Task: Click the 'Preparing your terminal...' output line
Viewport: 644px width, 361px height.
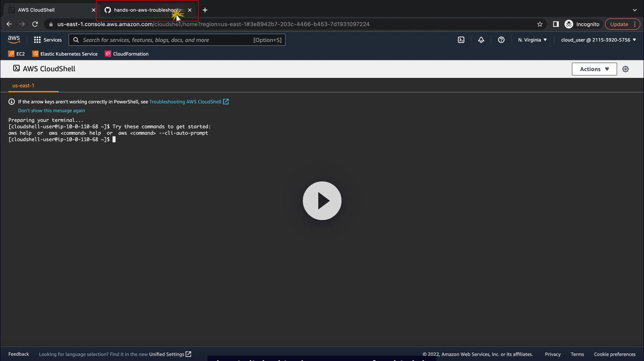Action: (46, 120)
